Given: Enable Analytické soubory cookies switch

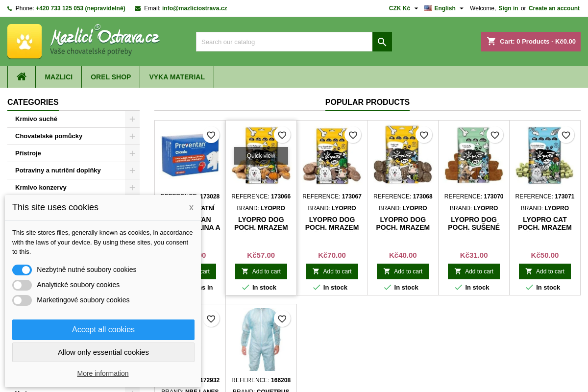Looking at the screenshot, I should pos(22,285).
